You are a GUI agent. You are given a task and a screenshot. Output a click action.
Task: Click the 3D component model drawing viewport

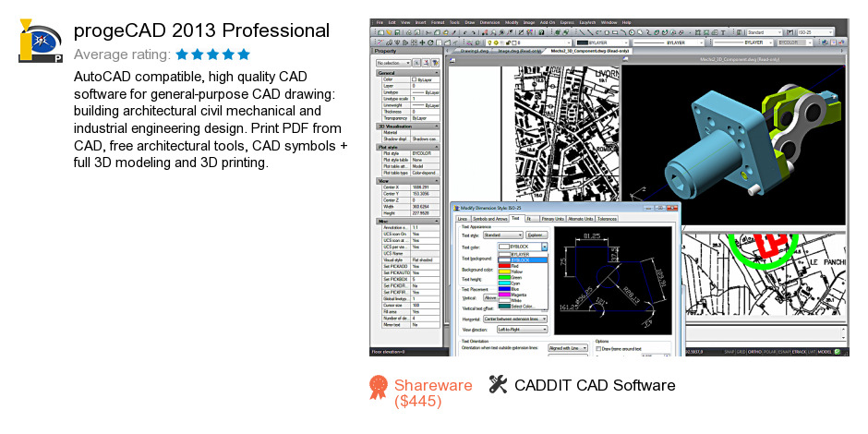pyautogui.click(x=735, y=144)
